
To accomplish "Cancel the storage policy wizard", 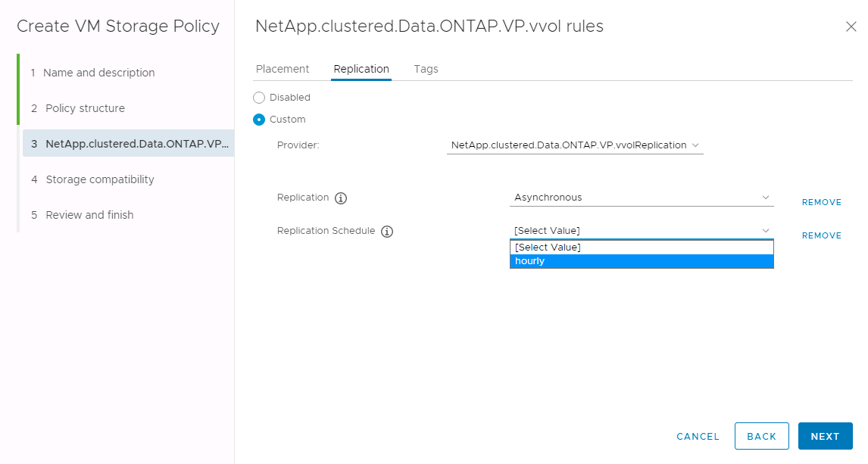I will (698, 437).
